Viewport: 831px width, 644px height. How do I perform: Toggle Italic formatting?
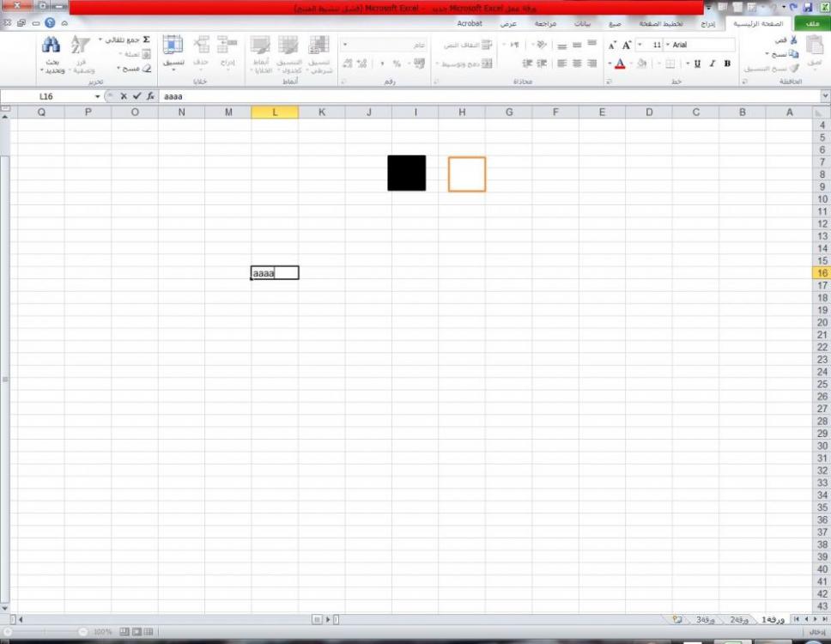click(712, 64)
